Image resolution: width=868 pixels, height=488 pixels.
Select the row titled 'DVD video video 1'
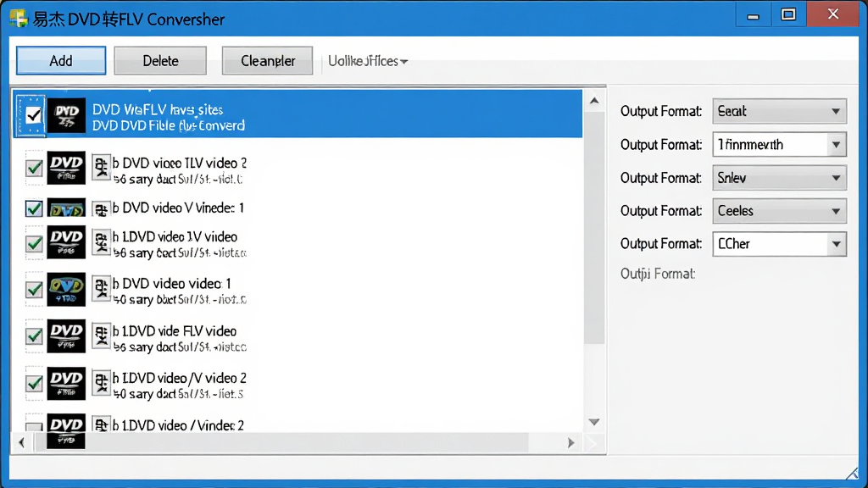(x=298, y=290)
